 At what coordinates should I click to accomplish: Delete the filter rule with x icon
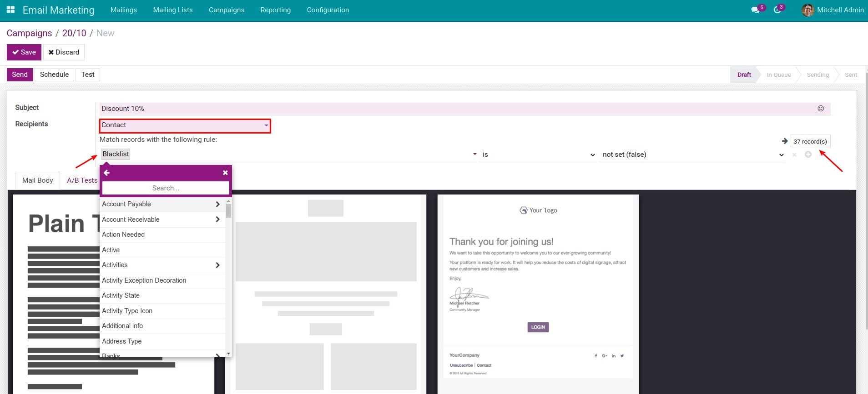pyautogui.click(x=794, y=155)
